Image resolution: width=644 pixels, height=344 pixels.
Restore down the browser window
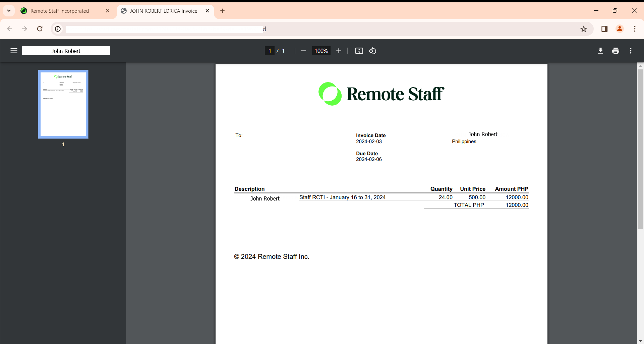(615, 11)
